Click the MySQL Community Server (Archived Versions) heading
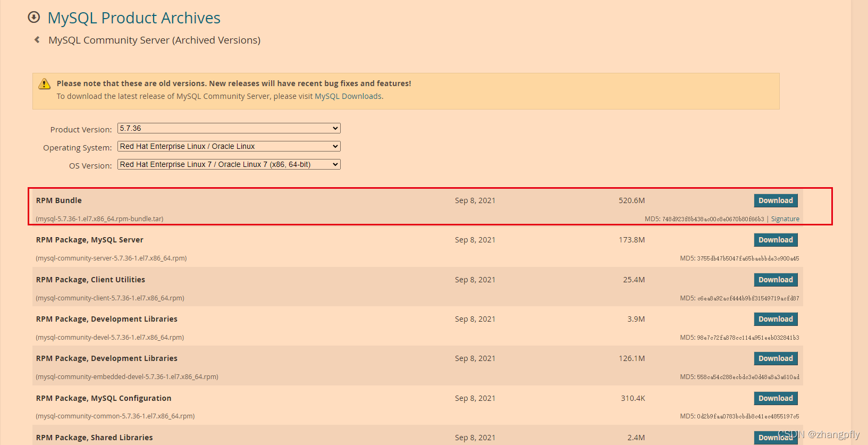The width and height of the screenshot is (868, 445). click(x=154, y=40)
